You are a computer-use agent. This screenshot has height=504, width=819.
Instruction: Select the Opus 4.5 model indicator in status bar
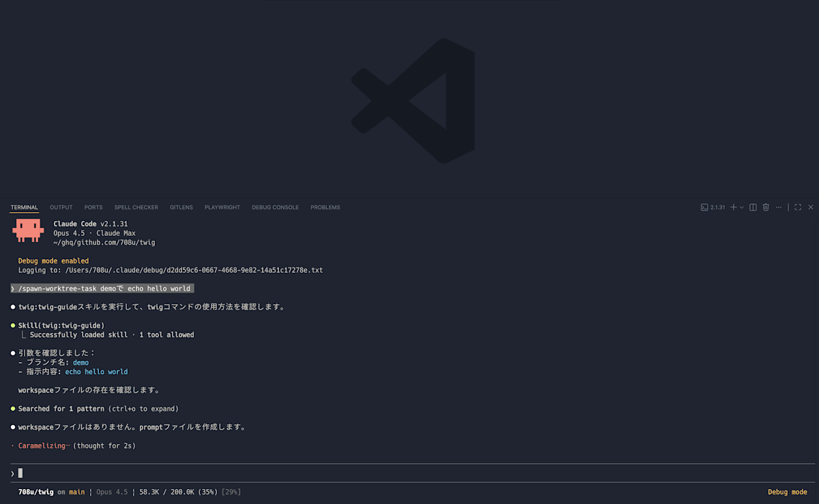point(112,492)
